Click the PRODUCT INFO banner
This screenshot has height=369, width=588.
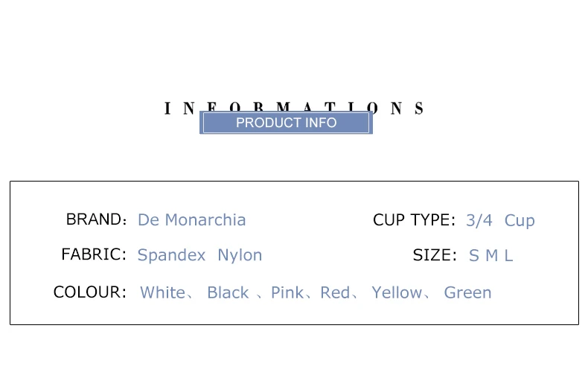click(286, 123)
